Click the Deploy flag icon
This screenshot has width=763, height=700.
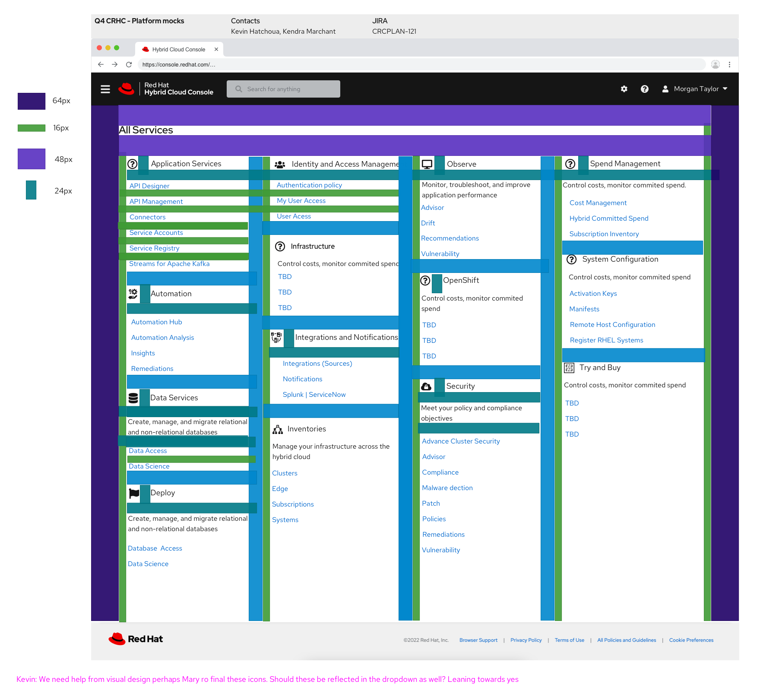tap(134, 493)
